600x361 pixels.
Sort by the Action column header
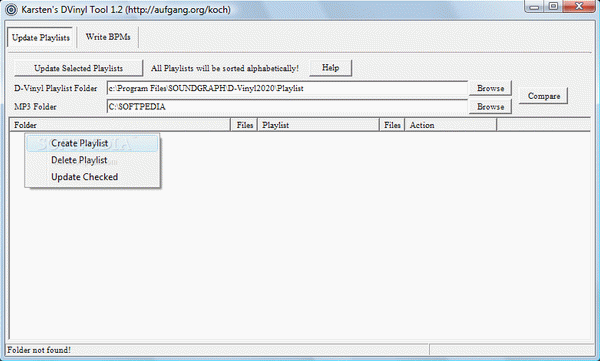451,125
